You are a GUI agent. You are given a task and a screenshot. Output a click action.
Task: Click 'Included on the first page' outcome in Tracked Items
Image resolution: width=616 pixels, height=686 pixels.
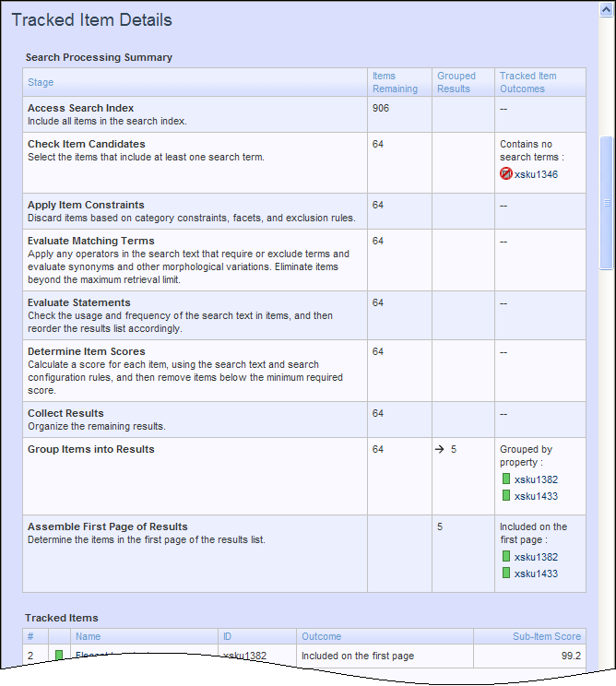click(358, 656)
